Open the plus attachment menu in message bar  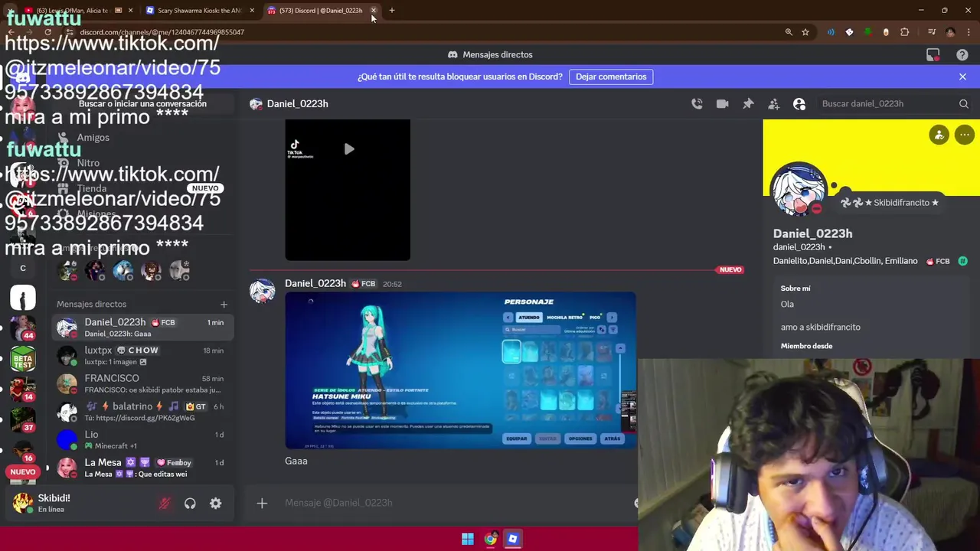click(x=262, y=503)
